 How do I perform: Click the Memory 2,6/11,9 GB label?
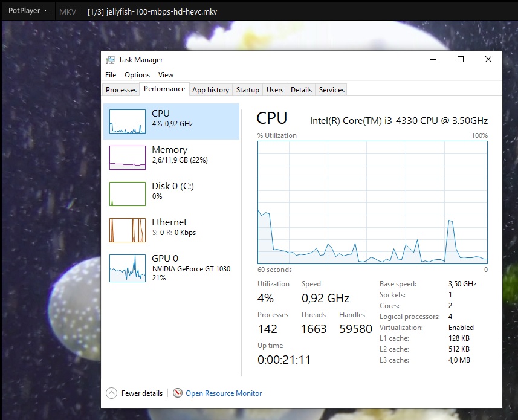pyautogui.click(x=180, y=160)
